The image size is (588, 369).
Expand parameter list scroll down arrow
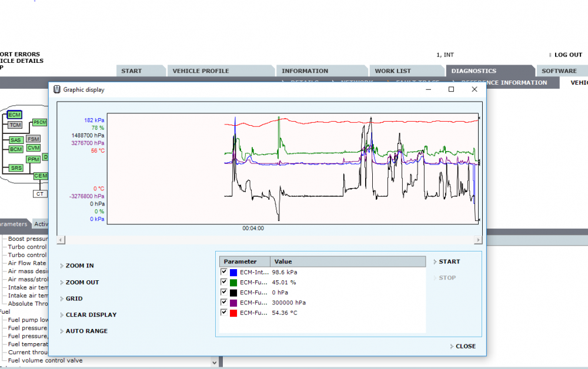(x=214, y=363)
